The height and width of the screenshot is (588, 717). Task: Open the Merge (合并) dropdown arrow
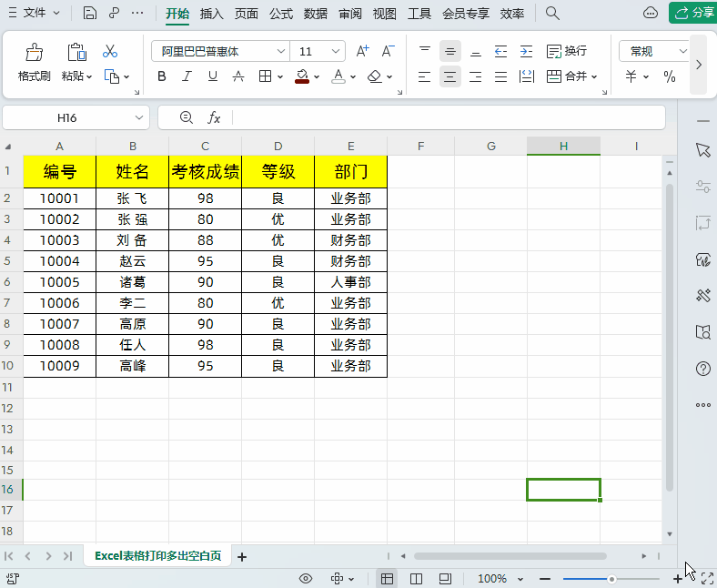pos(594,76)
